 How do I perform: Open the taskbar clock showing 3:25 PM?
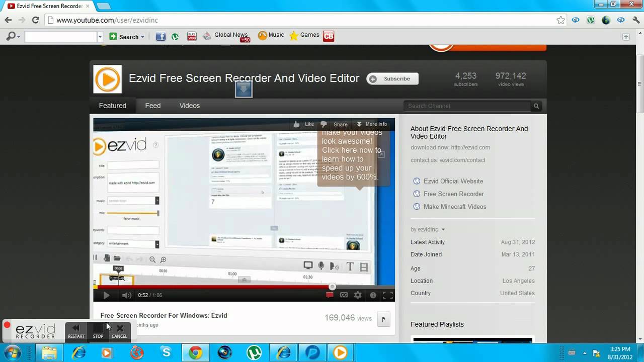(620, 353)
